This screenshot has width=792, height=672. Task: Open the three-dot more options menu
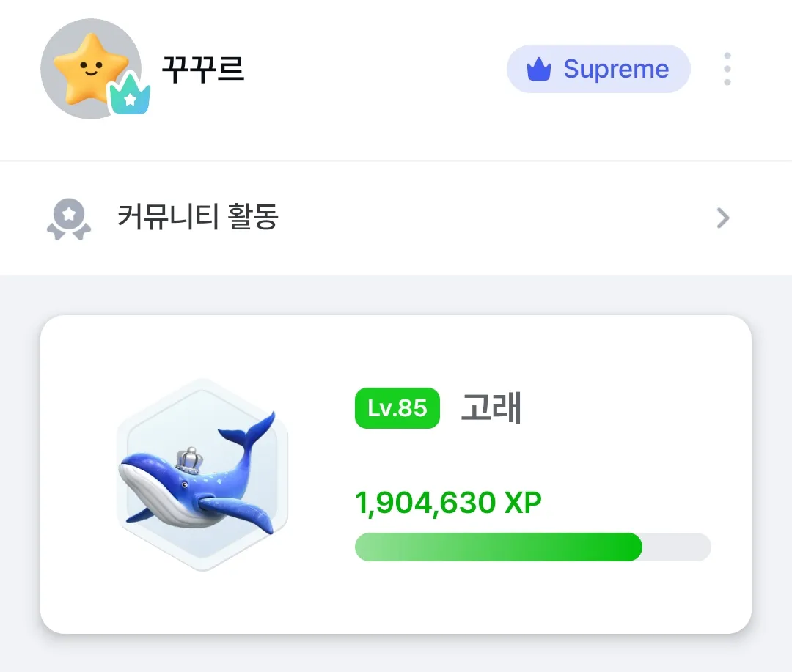pos(727,69)
